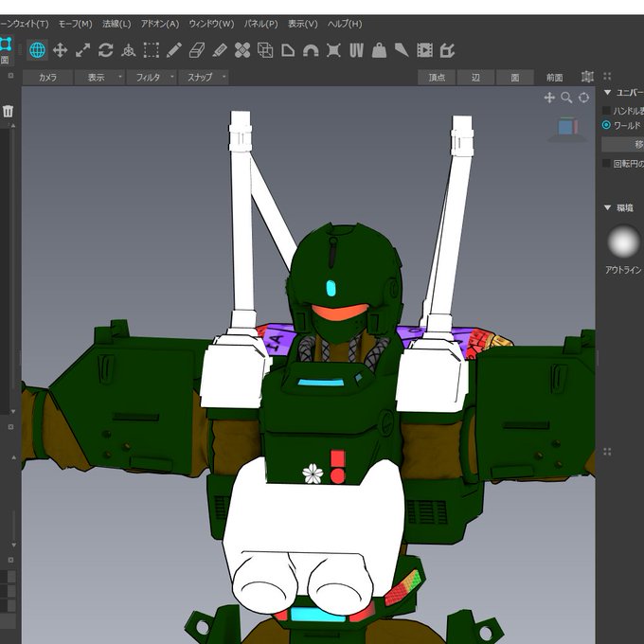Open the 前面 view selector
Screen dimensions: 644x644
click(x=554, y=78)
